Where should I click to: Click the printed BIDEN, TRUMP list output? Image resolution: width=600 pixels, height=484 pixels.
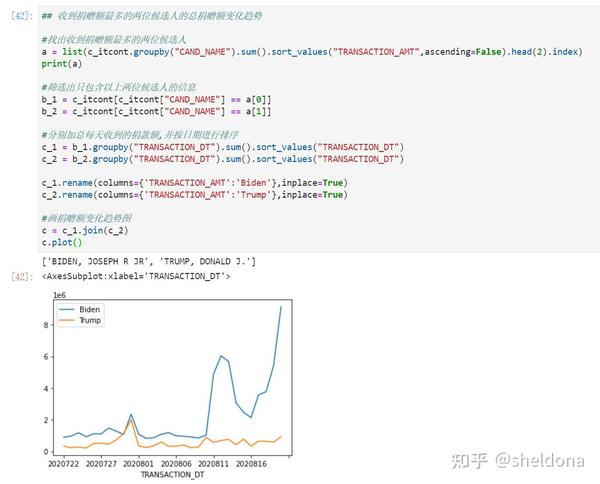point(148,262)
